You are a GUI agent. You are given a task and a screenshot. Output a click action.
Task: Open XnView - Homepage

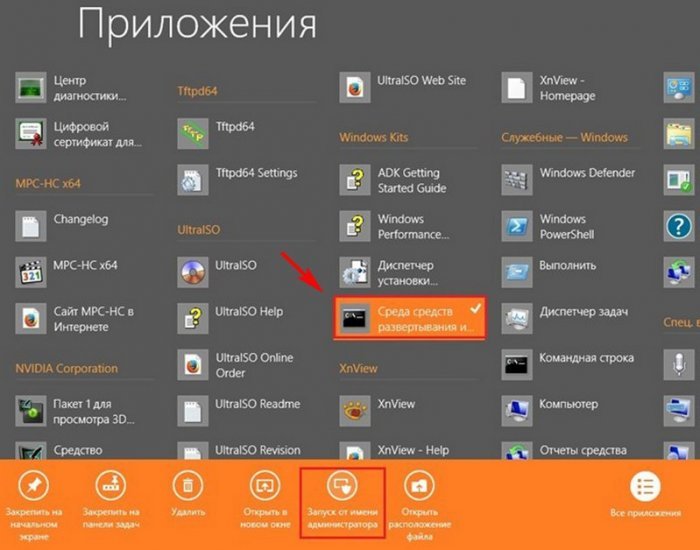pyautogui.click(x=549, y=88)
